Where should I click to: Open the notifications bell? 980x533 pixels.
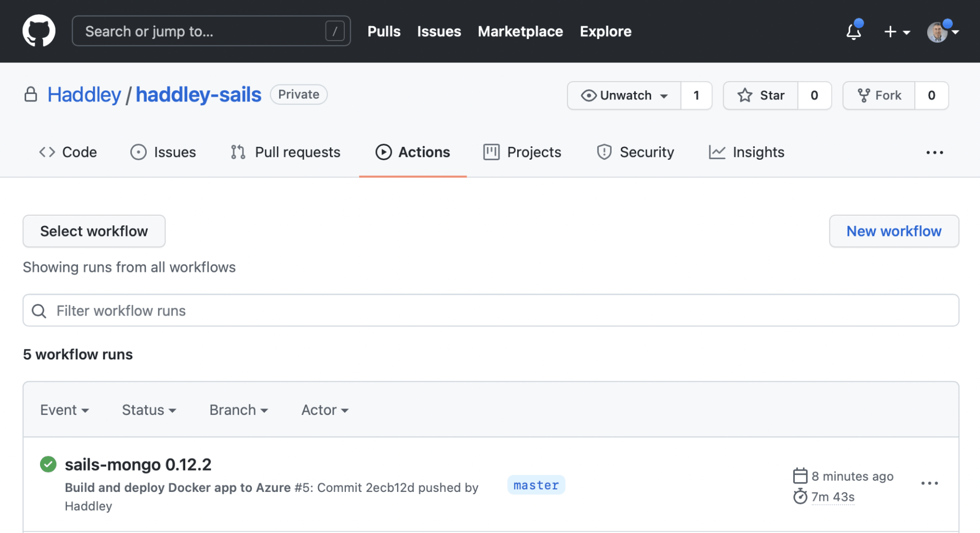point(854,32)
